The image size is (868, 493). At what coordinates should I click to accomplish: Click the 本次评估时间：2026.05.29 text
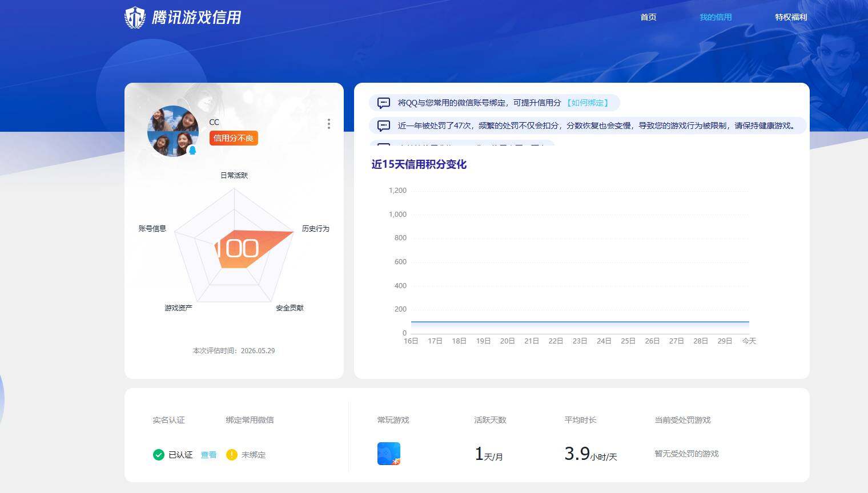click(234, 351)
